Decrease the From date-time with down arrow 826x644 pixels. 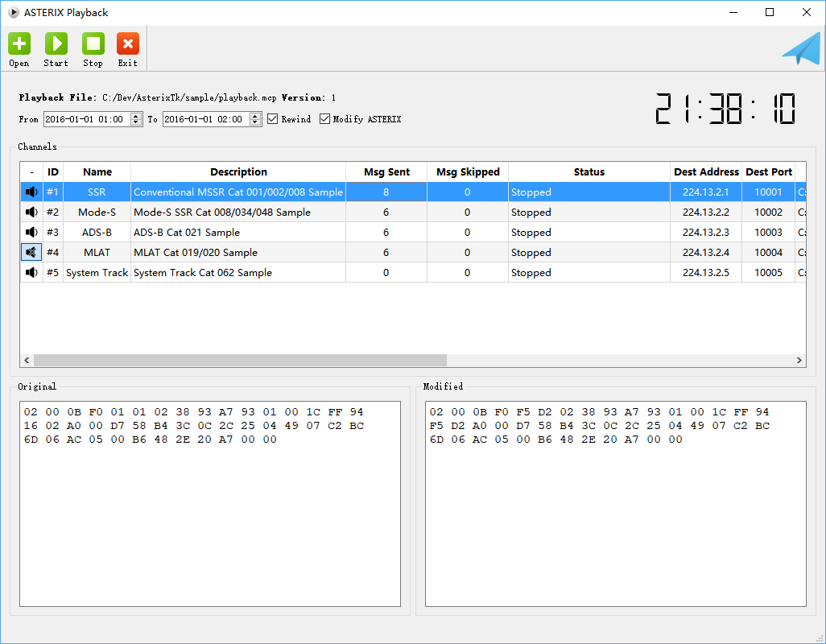coord(136,122)
